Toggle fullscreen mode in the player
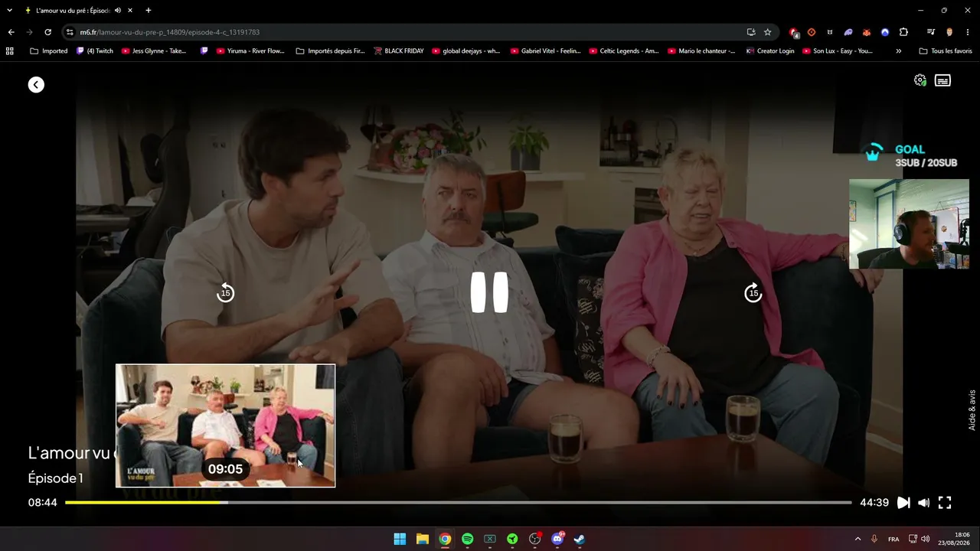This screenshot has width=980, height=551. [x=945, y=503]
